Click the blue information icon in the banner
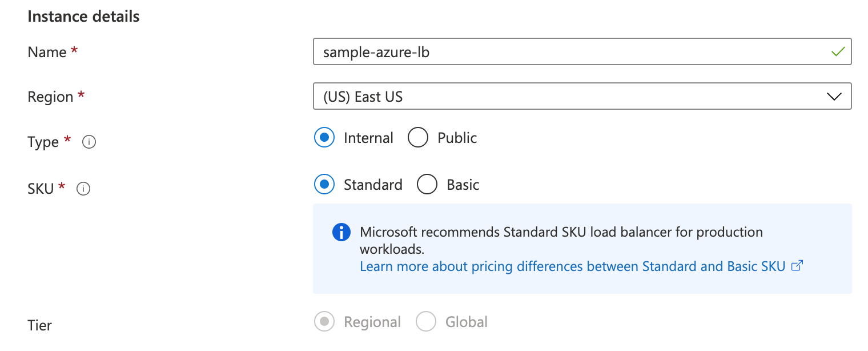This screenshot has height=351, width=868. pos(341,232)
